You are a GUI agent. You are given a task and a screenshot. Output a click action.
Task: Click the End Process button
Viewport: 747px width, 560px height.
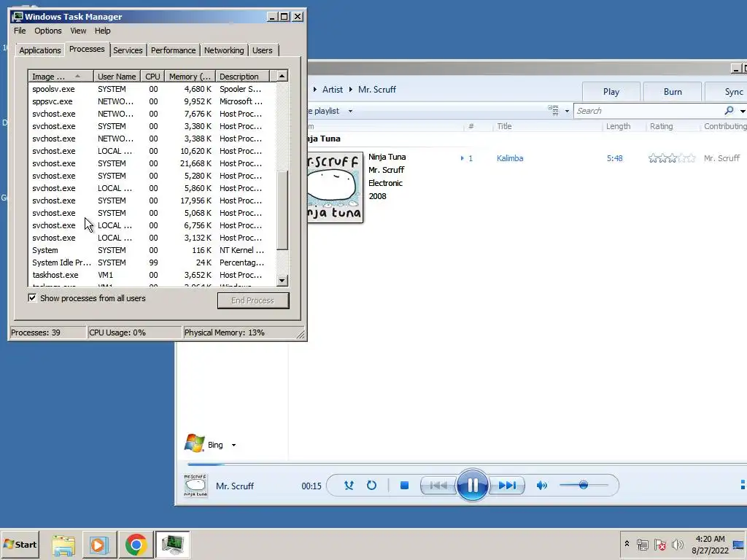[x=253, y=300]
